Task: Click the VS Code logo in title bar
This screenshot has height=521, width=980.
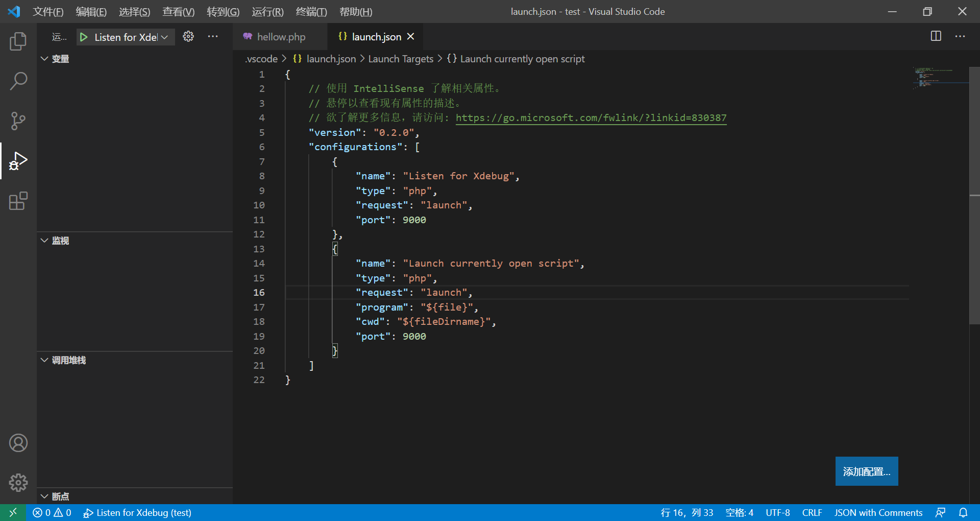Action: [x=14, y=11]
